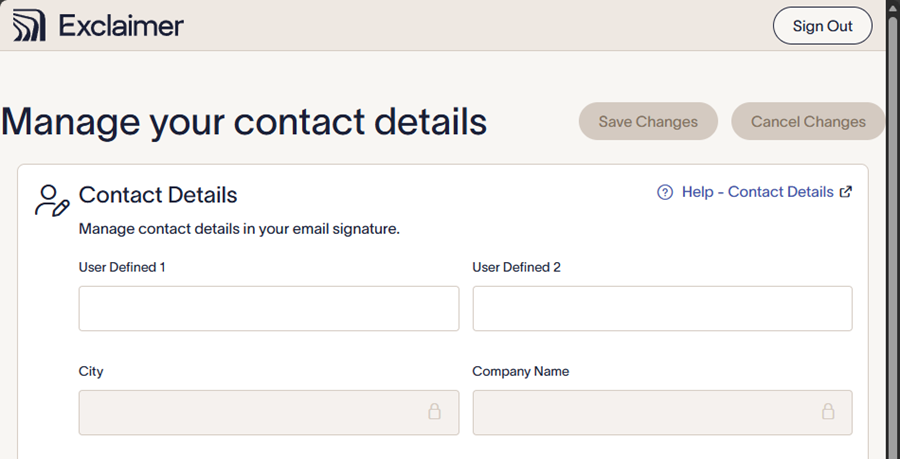Viewport: 900px width, 459px height.
Task: Click the external link icon beside Help
Action: [x=846, y=192]
